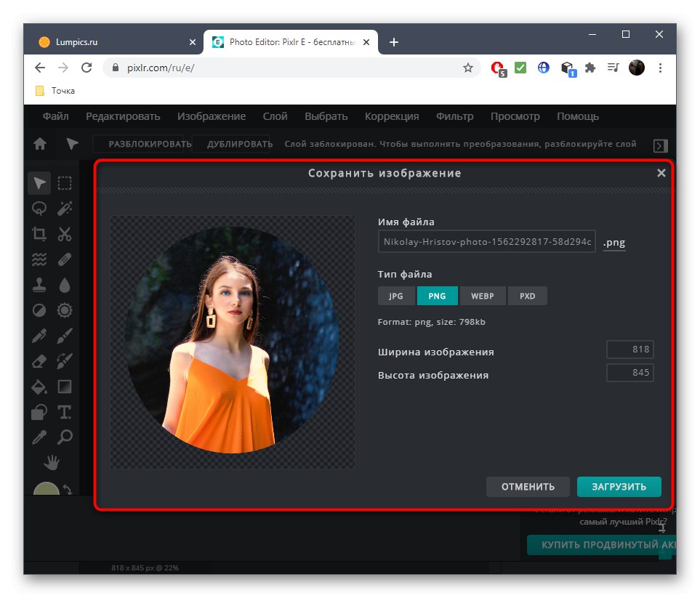700x598 pixels.
Task: Open the Chrome profile avatar
Action: coord(637,68)
